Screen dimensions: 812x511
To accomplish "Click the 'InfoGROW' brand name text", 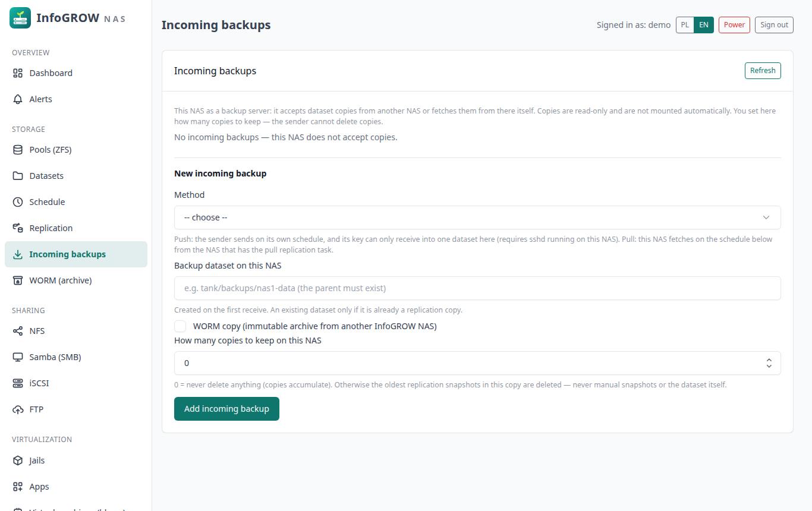I will (68, 18).
